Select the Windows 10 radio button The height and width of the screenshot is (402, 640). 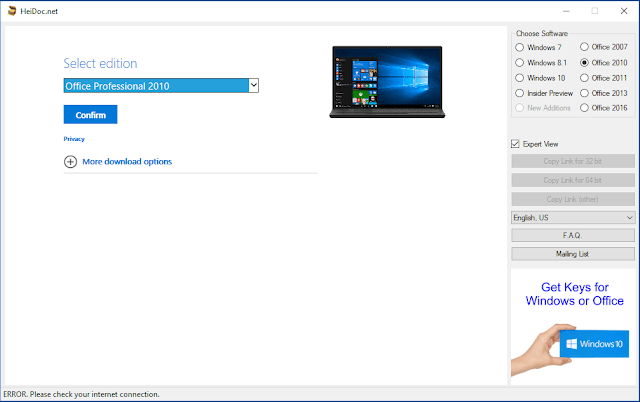tap(519, 78)
